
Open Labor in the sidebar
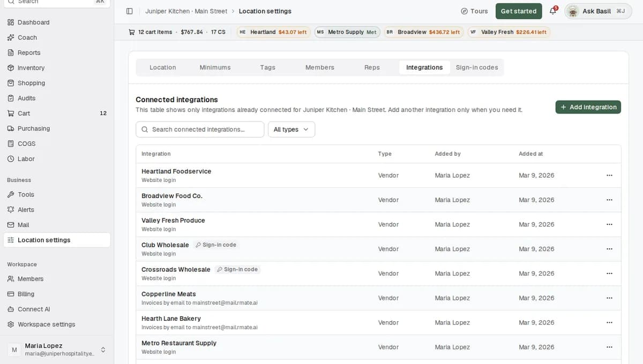tap(57, 159)
